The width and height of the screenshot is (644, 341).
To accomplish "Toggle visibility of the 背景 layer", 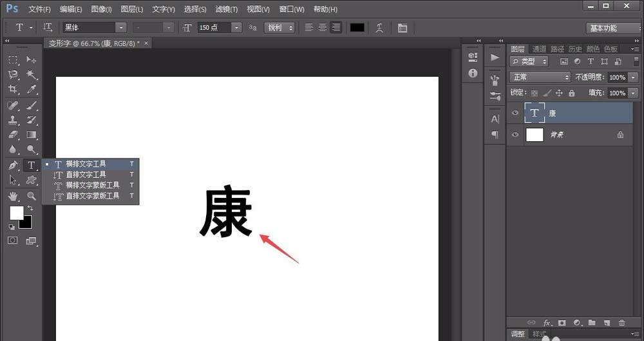I will 515,135.
